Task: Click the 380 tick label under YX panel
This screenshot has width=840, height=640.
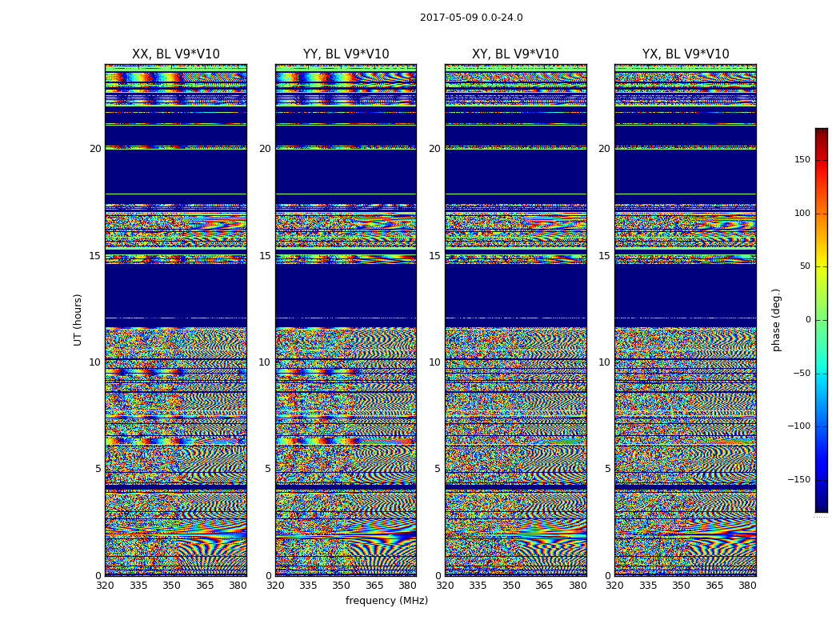Action: pos(747,586)
